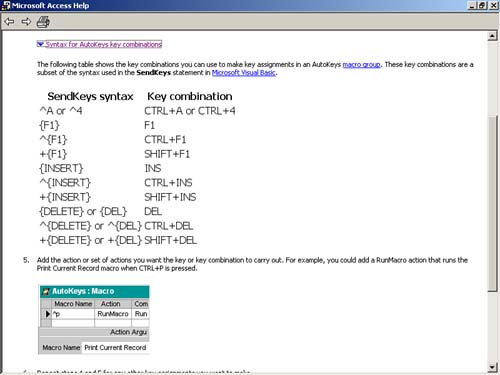This screenshot has width=500, height=375.
Task: Click the 'CTRL+F1' cell
Action: click(x=165, y=139)
